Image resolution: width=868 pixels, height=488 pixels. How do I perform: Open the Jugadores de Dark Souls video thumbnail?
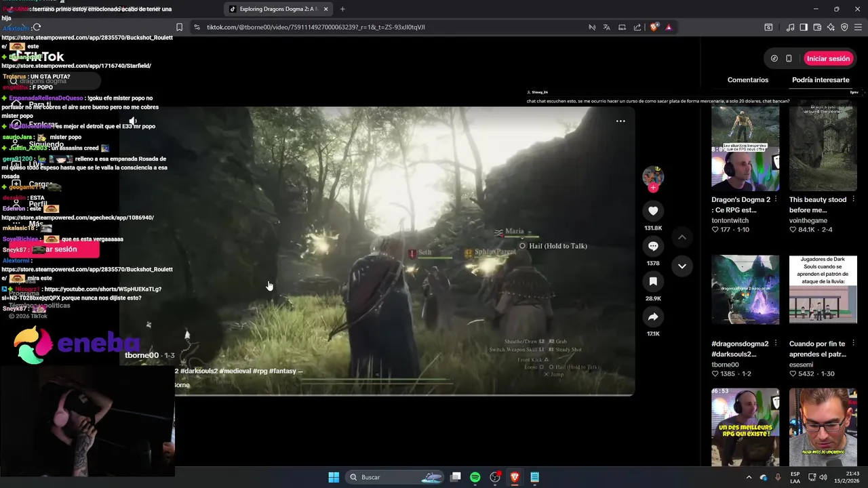(x=823, y=290)
